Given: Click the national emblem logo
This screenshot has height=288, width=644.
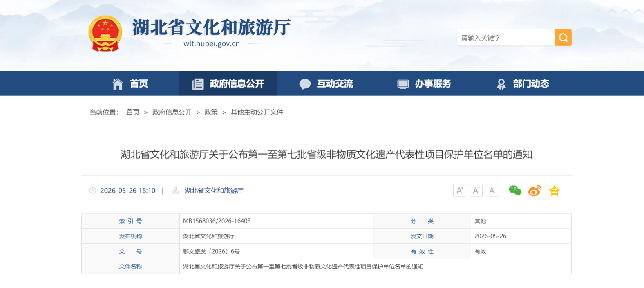Looking at the screenshot, I should pos(105,34).
